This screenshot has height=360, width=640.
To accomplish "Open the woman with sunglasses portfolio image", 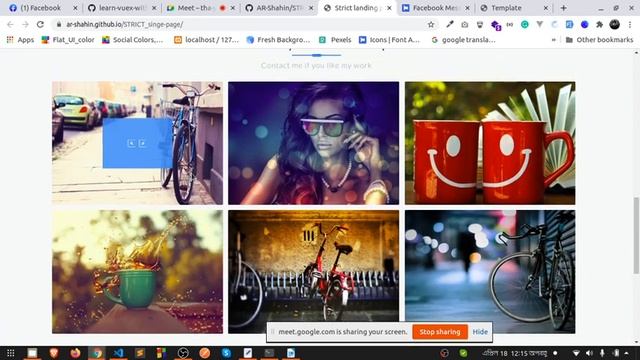I will pos(313,143).
